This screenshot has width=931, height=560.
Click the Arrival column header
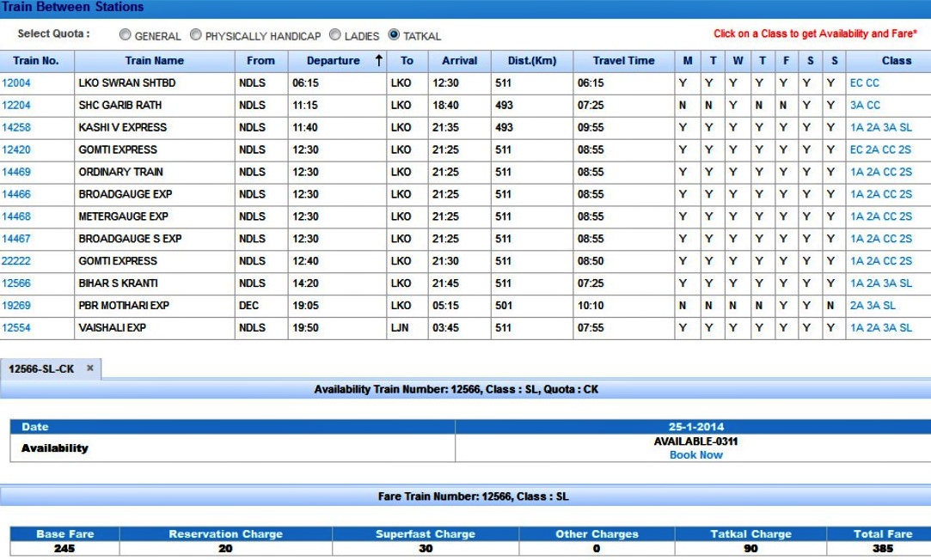[x=459, y=61]
